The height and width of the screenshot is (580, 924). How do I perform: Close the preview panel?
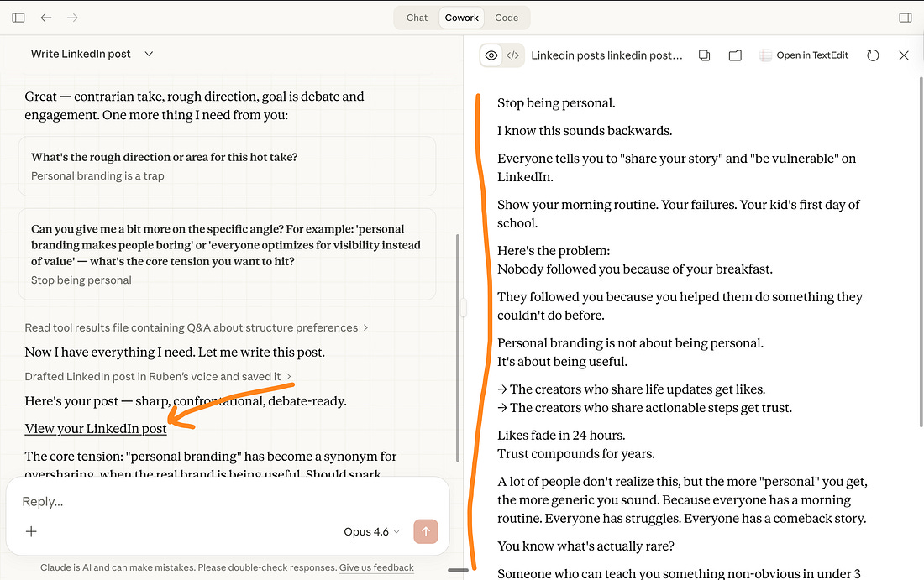coord(903,55)
